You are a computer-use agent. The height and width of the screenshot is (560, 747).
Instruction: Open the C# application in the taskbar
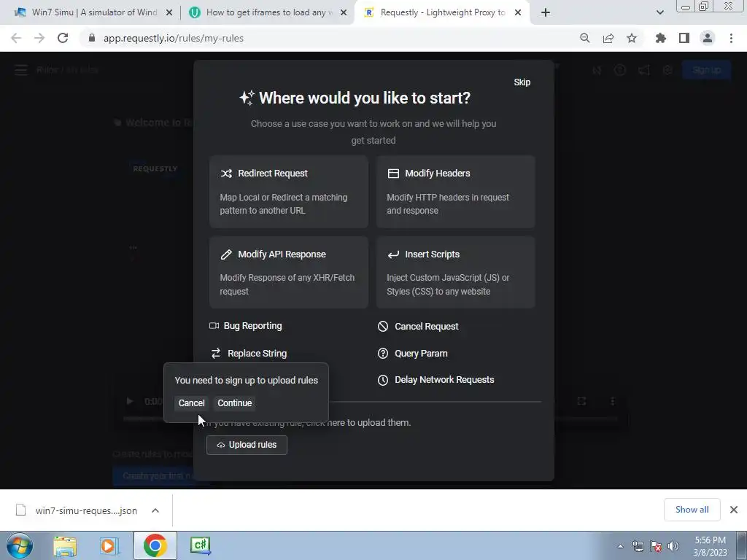(200, 545)
